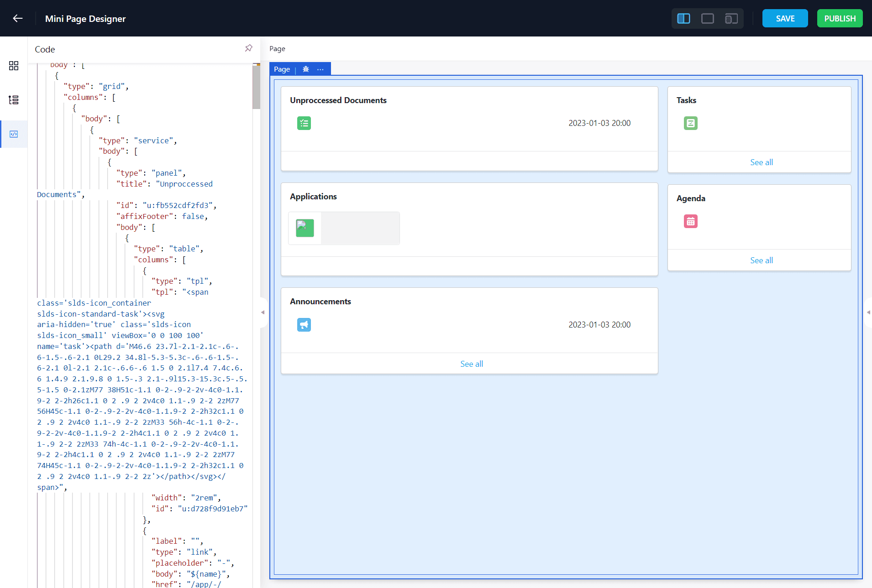Click the Agenda calendar icon
The width and height of the screenshot is (872, 588).
[690, 221]
